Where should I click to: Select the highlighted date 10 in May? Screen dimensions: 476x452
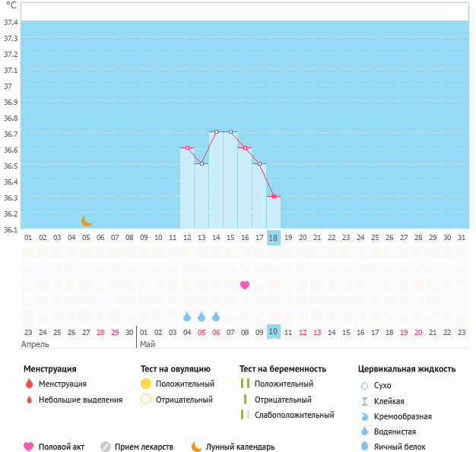pos(274,332)
